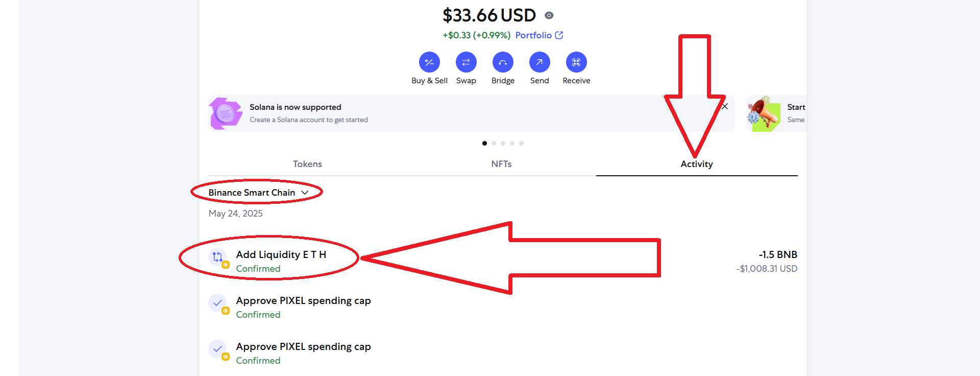Select the second carousel pagination dot
This screenshot has width=980, height=376.
click(x=494, y=144)
